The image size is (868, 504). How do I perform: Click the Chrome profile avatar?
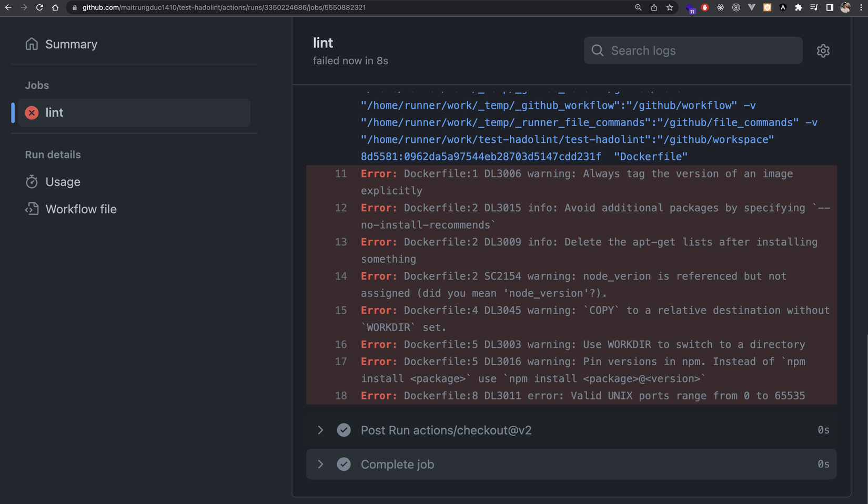click(x=845, y=8)
